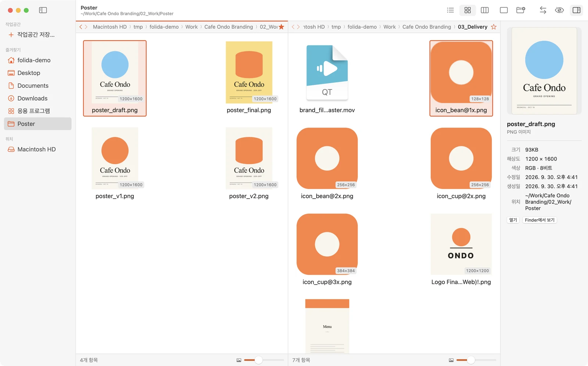
Task: Toggle the sidebar visibility icon
Action: pyautogui.click(x=43, y=10)
